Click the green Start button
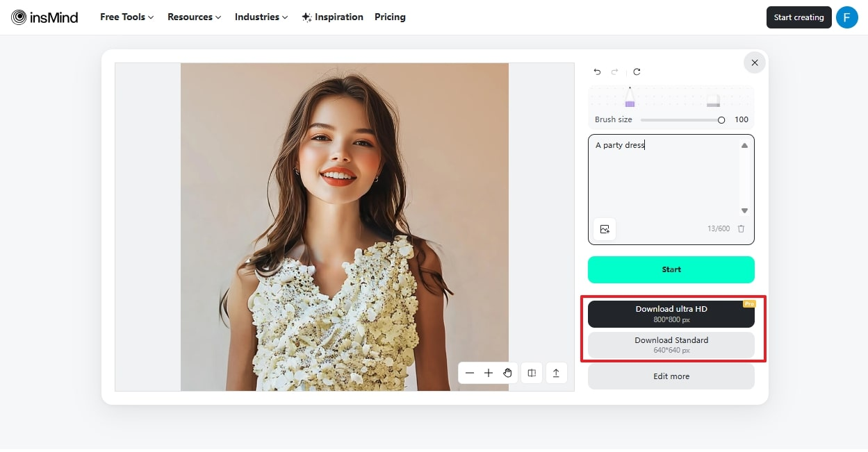868x452 pixels. [x=671, y=269]
